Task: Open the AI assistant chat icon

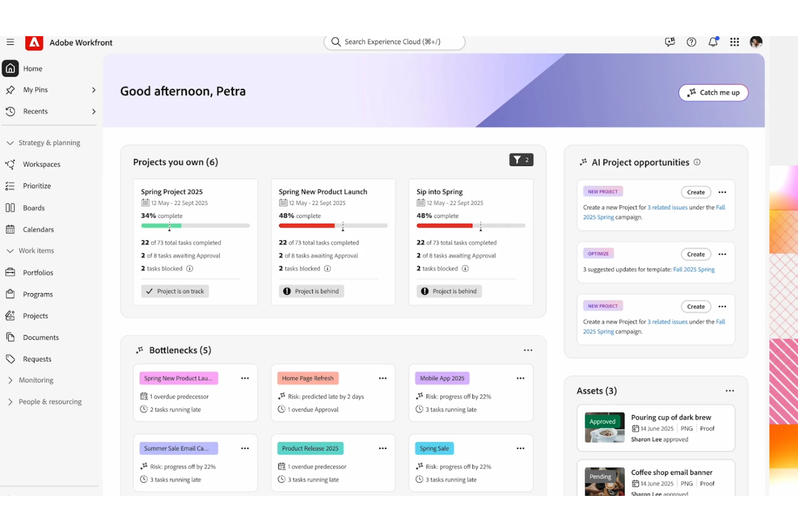Action: (x=670, y=42)
